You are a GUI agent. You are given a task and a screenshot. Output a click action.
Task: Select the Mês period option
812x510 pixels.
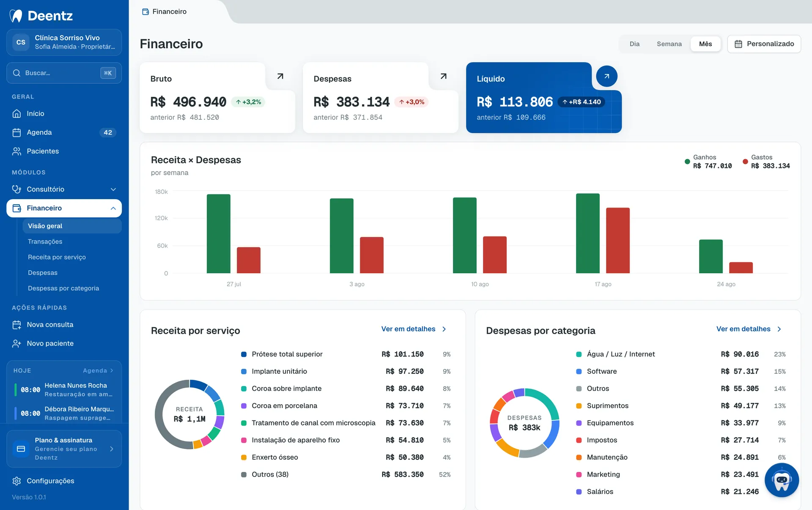[x=705, y=44]
